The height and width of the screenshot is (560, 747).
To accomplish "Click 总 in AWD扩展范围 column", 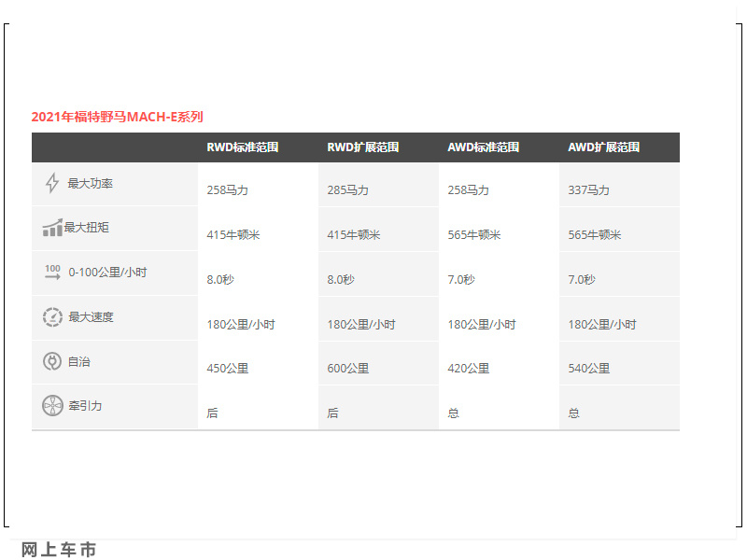I will click(574, 413).
